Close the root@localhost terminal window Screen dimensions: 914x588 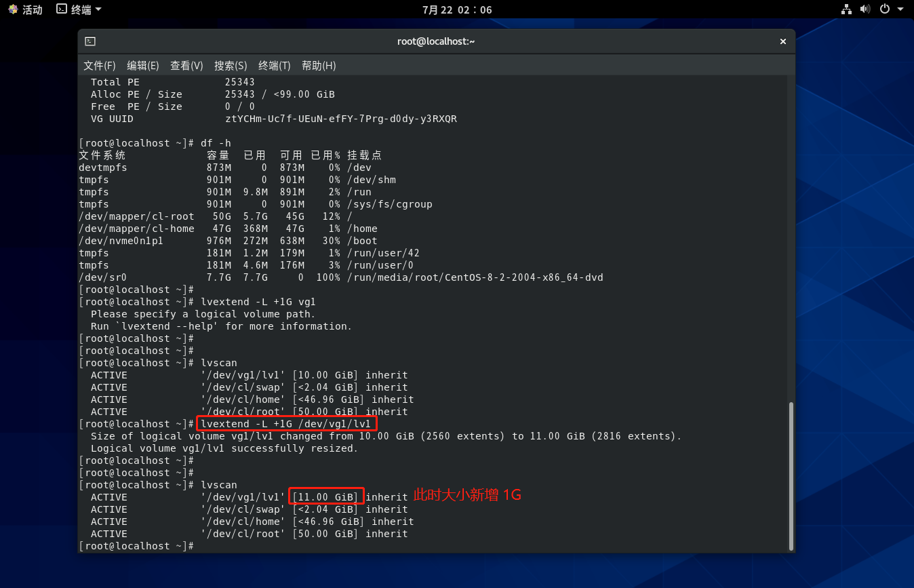click(x=782, y=41)
